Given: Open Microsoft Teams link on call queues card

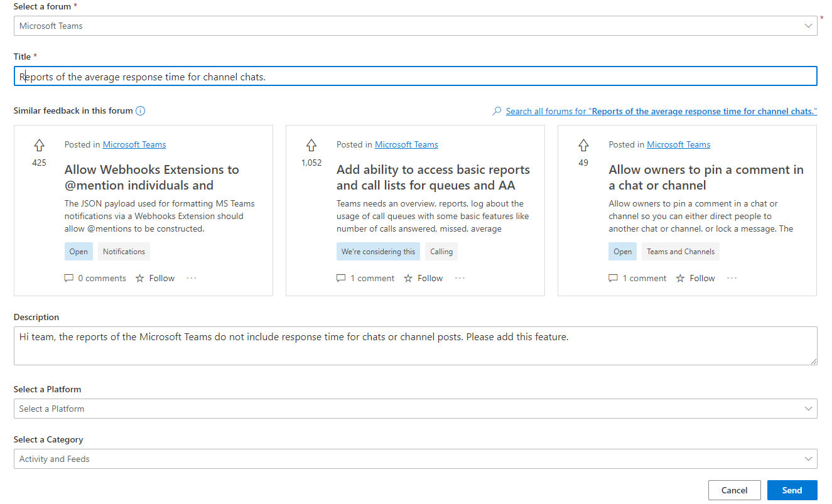Looking at the screenshot, I should point(406,144).
